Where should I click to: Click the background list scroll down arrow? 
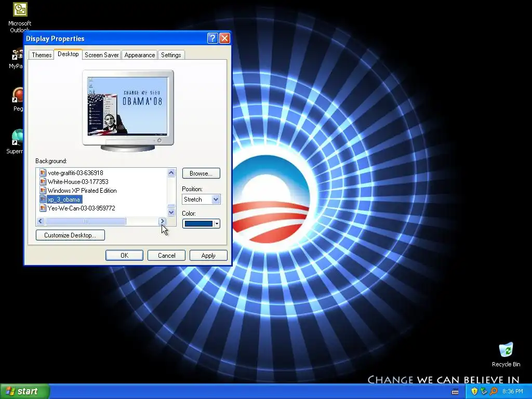171,212
